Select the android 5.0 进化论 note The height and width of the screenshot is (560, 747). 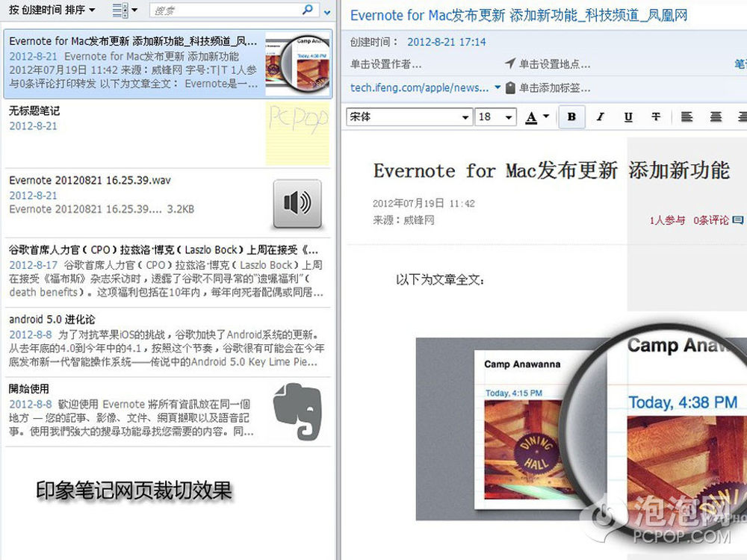(167, 343)
